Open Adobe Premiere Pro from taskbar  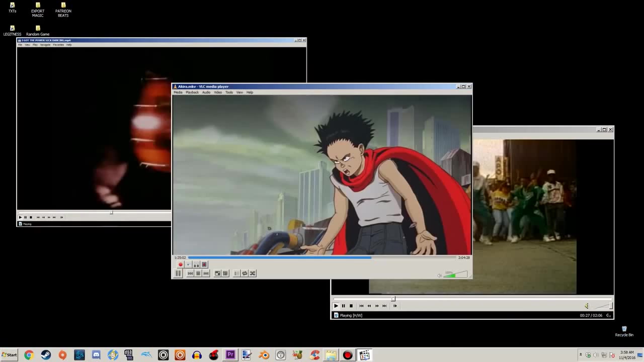coord(230,355)
